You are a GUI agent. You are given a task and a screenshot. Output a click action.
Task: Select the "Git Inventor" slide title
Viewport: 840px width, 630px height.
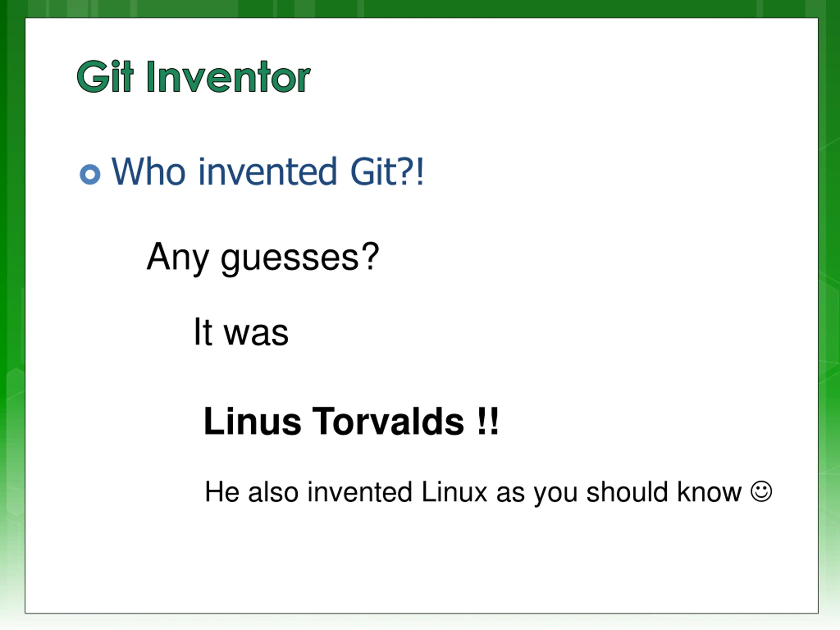point(194,77)
